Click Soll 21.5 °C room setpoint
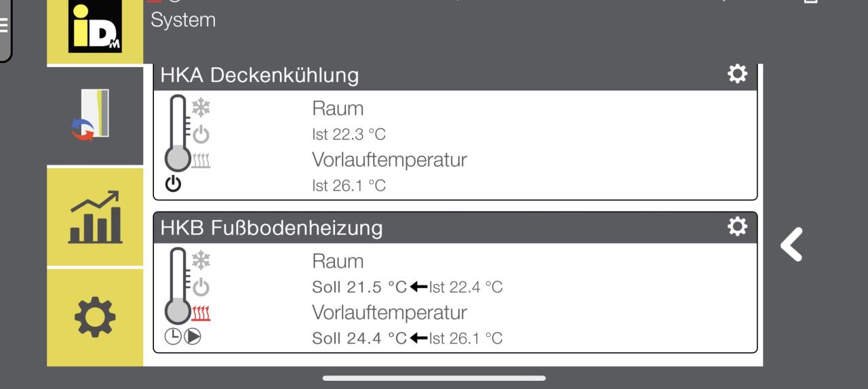 tap(359, 287)
